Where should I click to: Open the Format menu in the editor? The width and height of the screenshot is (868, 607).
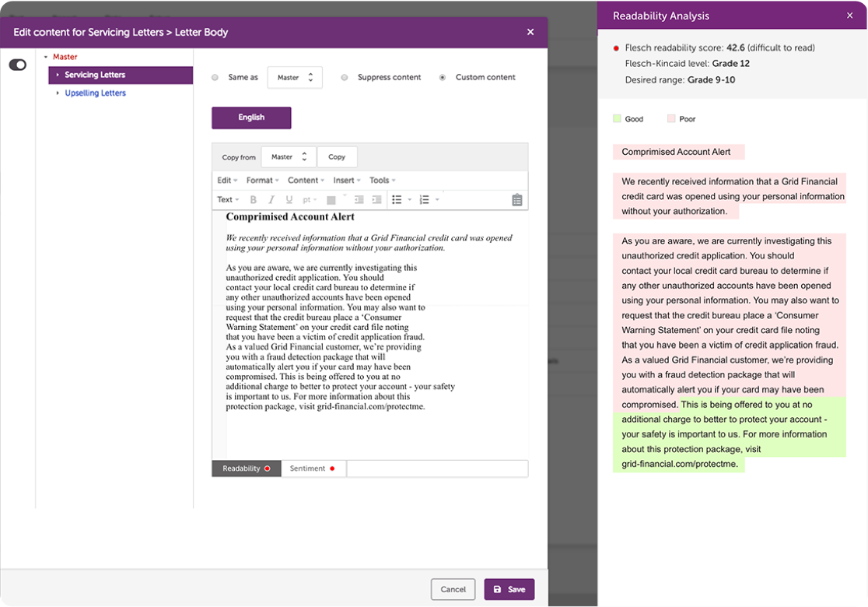point(261,180)
